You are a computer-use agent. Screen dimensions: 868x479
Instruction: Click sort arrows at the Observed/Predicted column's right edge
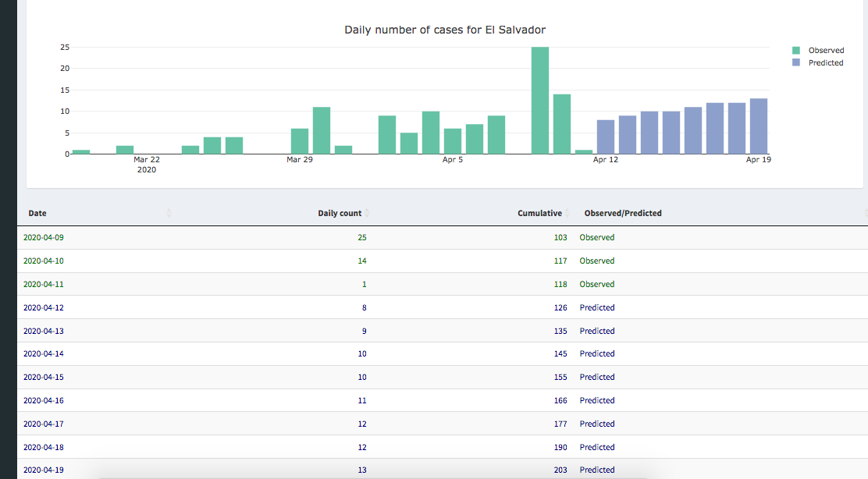(x=865, y=213)
